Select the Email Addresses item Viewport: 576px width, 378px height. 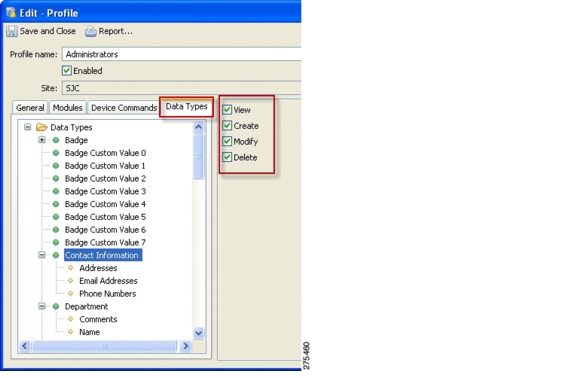coord(108,281)
